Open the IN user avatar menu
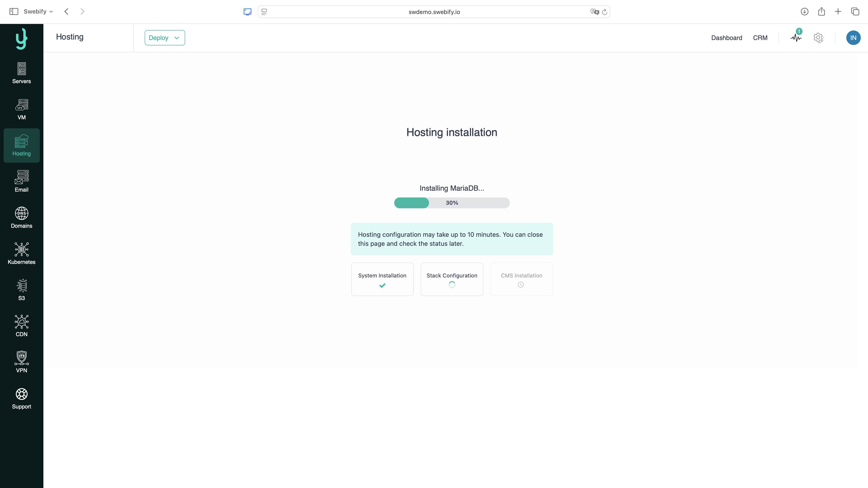 (853, 38)
